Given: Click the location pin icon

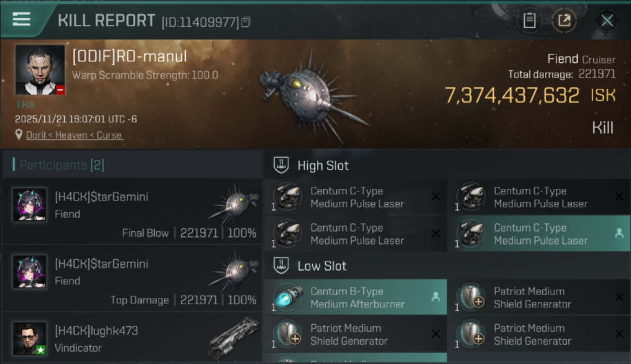Looking at the screenshot, I should [19, 134].
